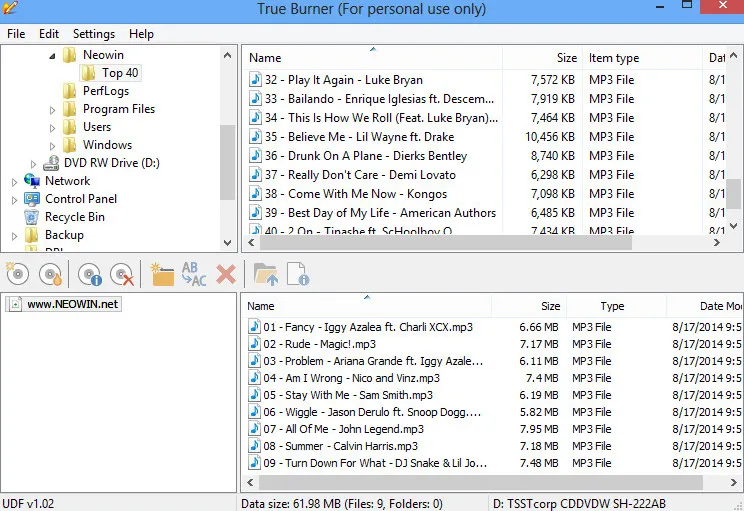744x511 pixels.
Task: Sort the compilation list by Date Modified column
Action: [x=704, y=306]
